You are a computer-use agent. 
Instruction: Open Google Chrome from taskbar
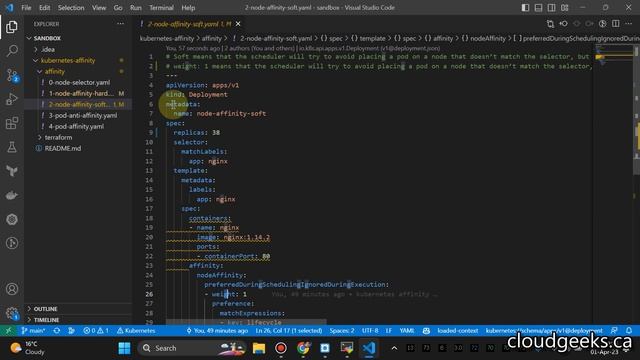pos(303,348)
